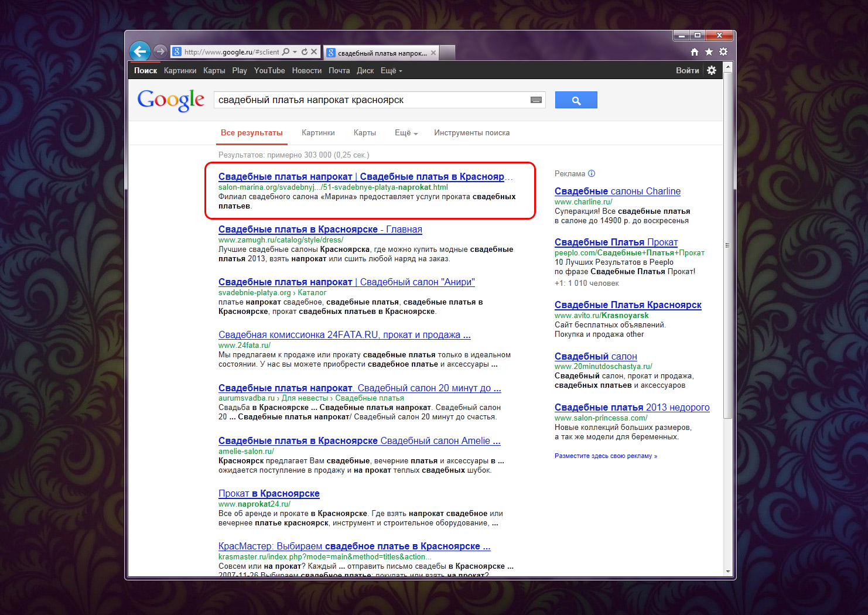Open "Play" in the top navigation bar

[x=240, y=70]
